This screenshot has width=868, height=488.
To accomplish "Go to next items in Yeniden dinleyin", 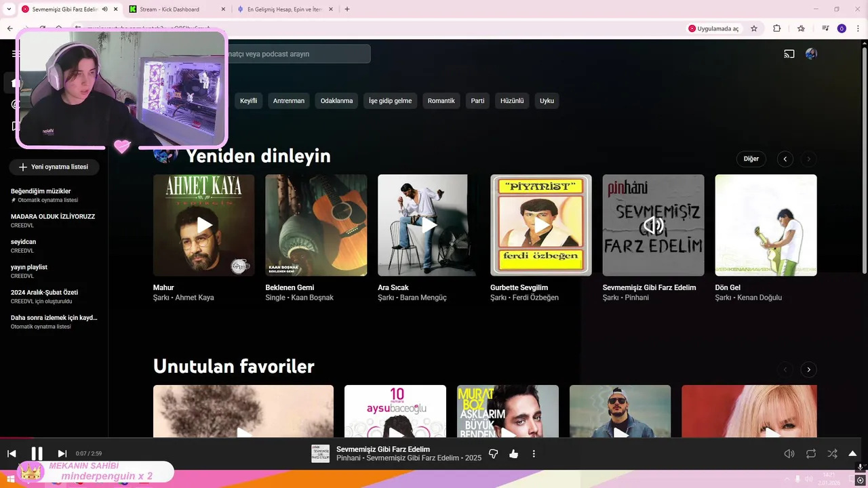I will [808, 159].
